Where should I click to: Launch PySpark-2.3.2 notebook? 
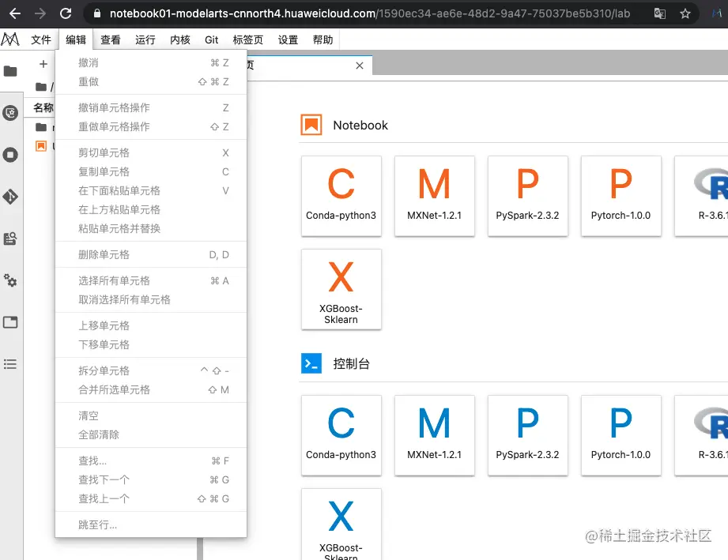[528, 196]
